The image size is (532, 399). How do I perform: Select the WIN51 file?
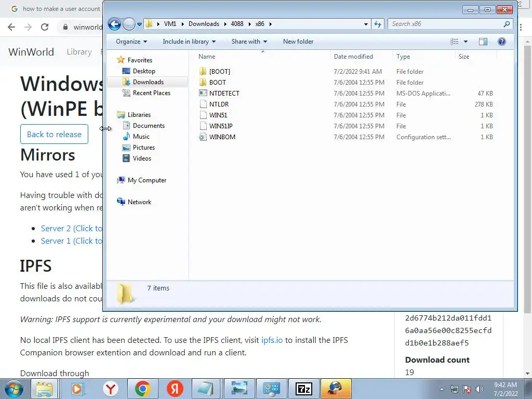point(218,115)
